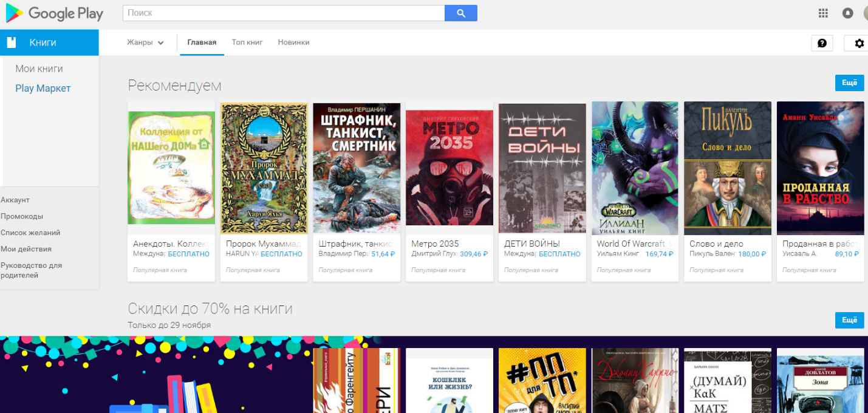Select the Книги section header
Screen dimensions: 868x413
[x=49, y=43]
